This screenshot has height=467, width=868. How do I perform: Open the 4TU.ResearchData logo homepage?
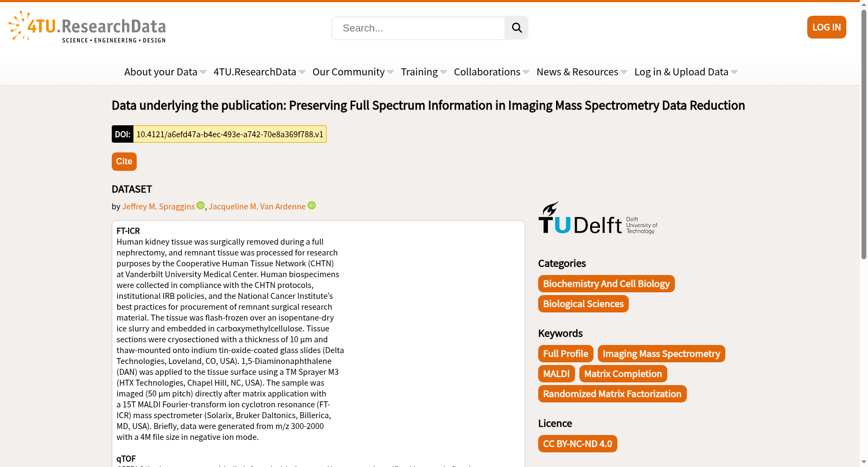pos(87,27)
